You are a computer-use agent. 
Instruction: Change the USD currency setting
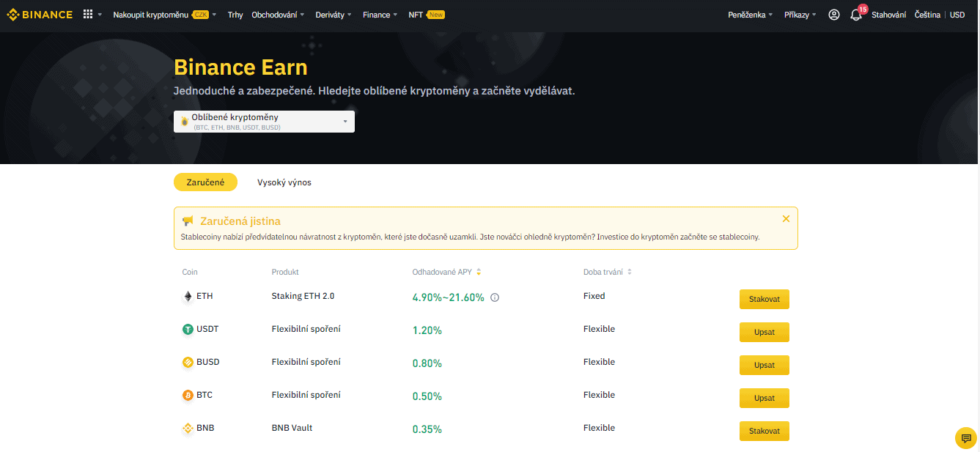957,15
